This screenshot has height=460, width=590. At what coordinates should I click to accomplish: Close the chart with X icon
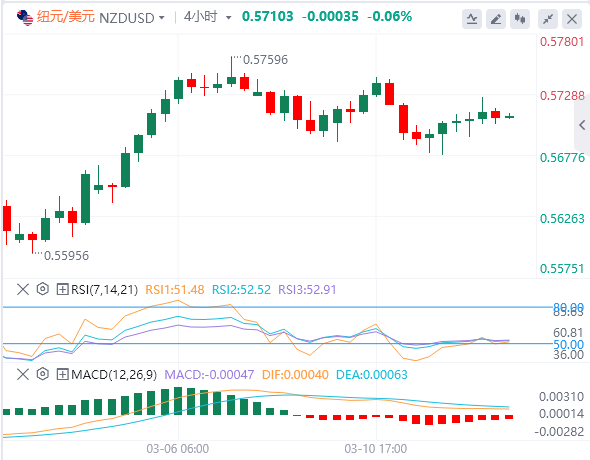tap(572, 19)
